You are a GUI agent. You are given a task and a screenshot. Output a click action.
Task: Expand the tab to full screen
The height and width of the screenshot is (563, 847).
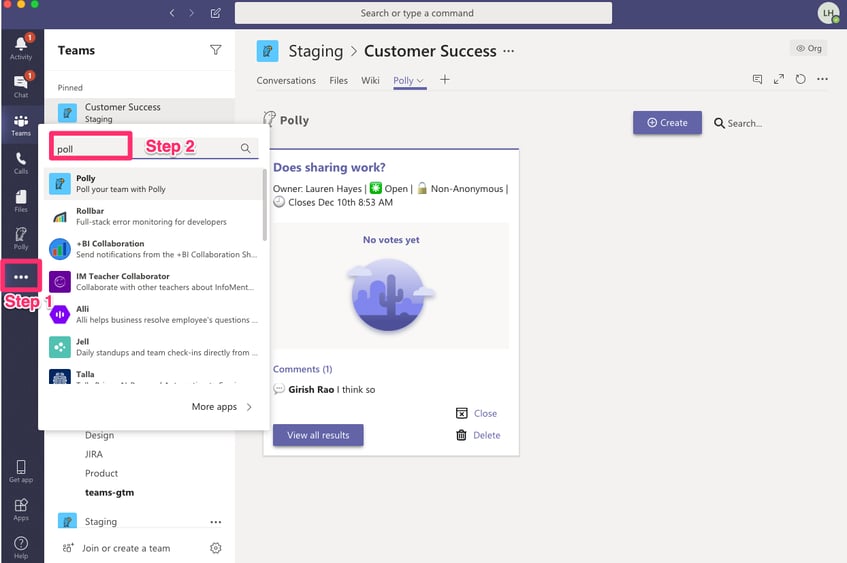click(778, 79)
